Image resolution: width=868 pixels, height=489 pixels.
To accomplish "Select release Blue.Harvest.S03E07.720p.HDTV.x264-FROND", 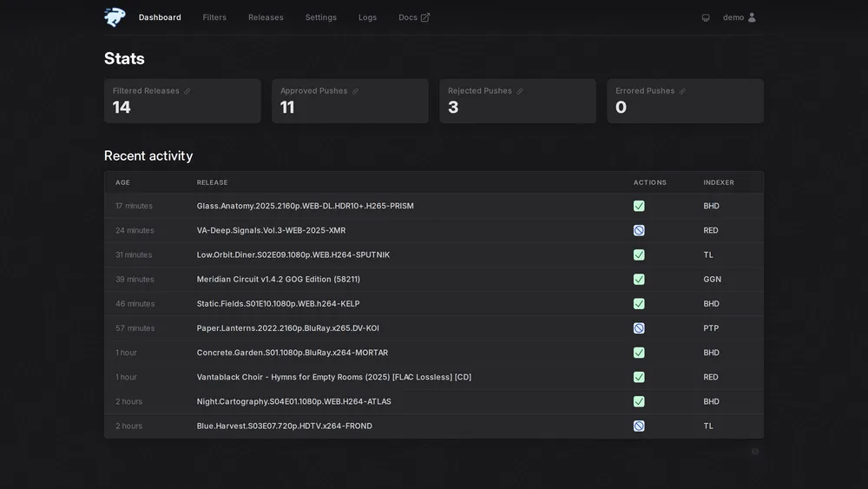I will 284,426.
